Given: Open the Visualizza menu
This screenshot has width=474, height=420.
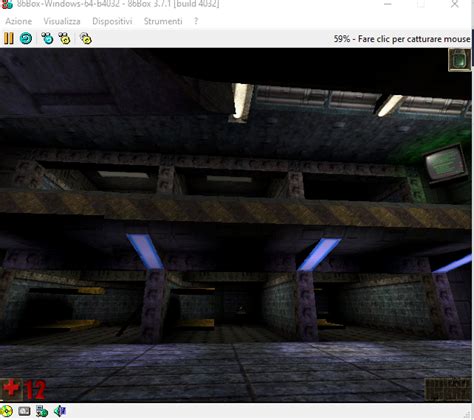Looking at the screenshot, I should [62, 21].
